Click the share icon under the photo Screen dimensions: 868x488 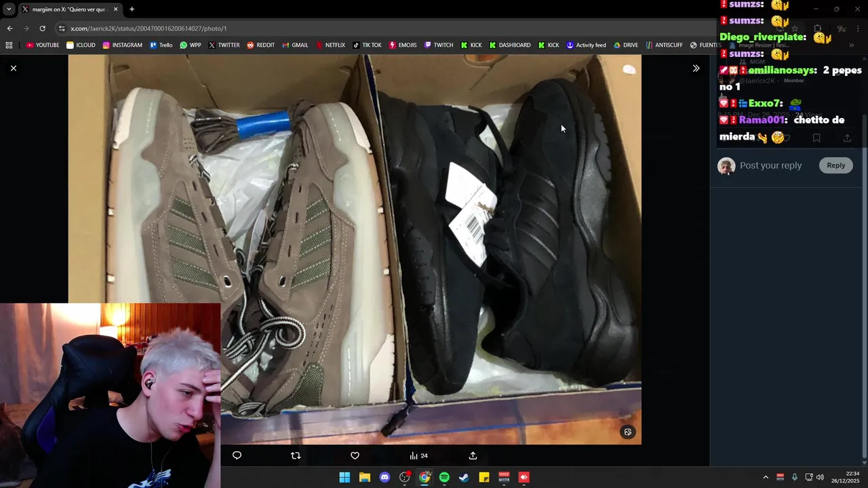[473, 455]
